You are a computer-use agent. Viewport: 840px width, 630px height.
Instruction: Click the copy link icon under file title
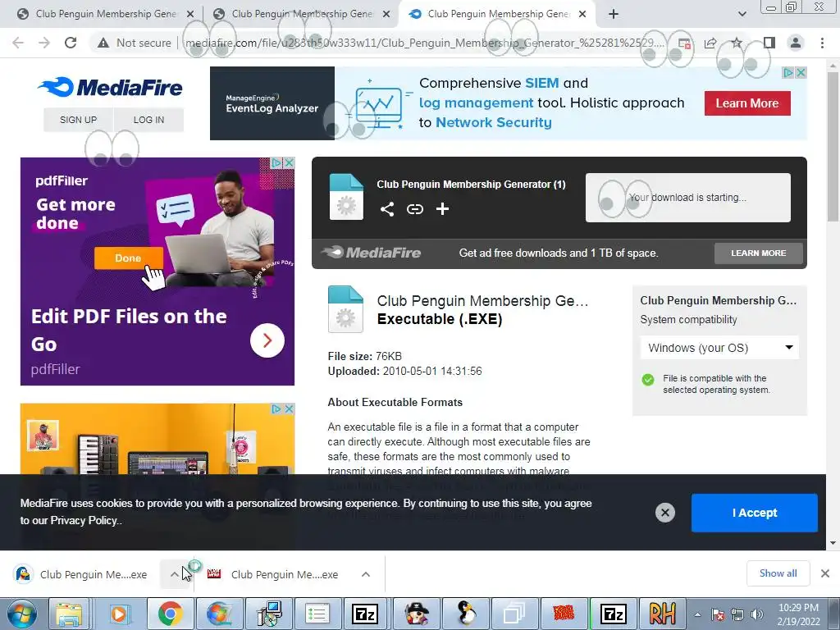coord(414,209)
